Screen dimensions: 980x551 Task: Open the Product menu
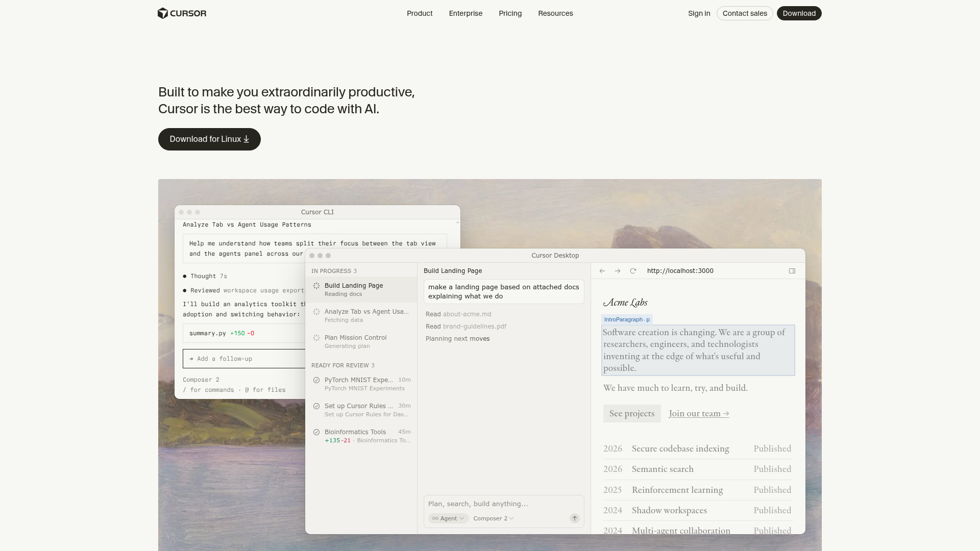pyautogui.click(x=420, y=13)
